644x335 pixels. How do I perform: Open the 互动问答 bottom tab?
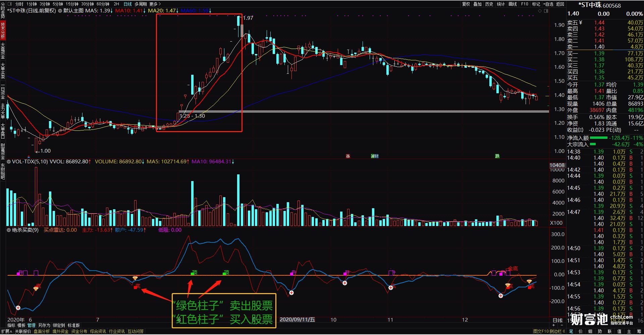point(136,331)
